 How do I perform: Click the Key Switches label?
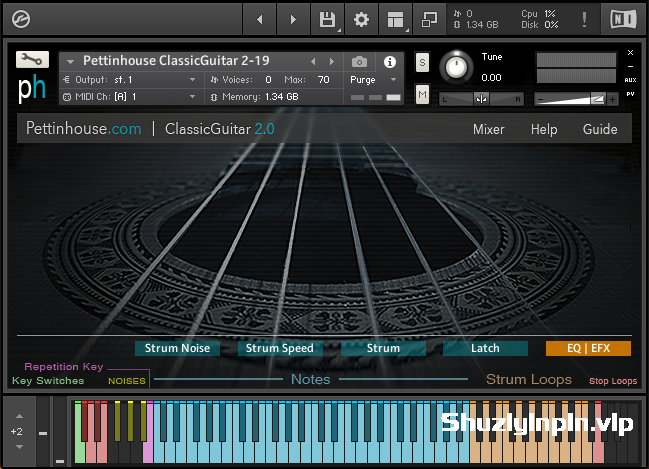click(48, 381)
